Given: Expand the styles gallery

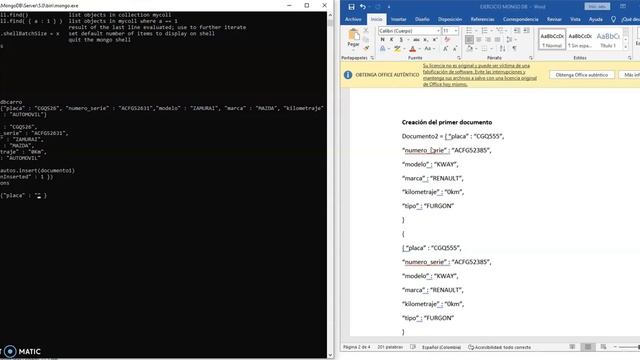Looking at the screenshot, I should 625,47.
